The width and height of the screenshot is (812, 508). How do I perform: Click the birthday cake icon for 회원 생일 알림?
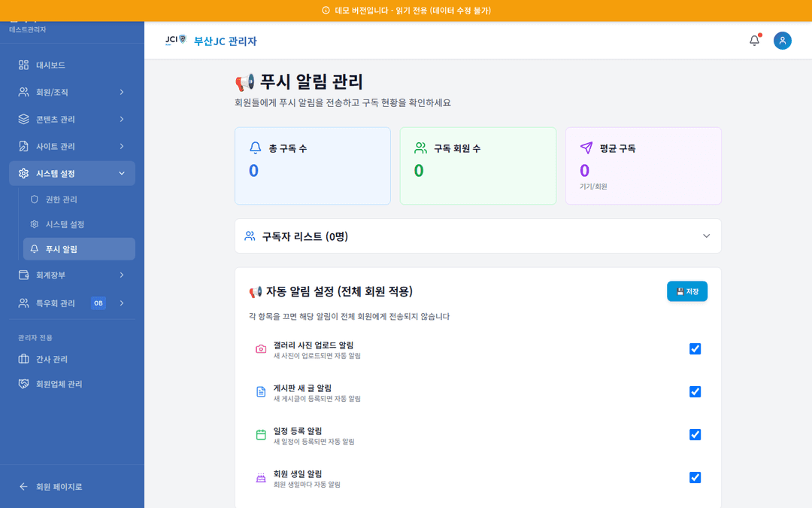tap(261, 477)
